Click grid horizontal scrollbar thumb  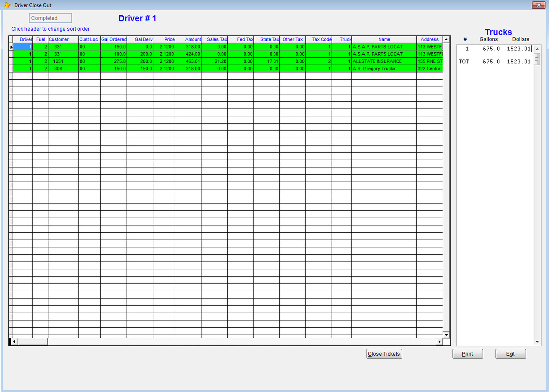[x=32, y=341]
